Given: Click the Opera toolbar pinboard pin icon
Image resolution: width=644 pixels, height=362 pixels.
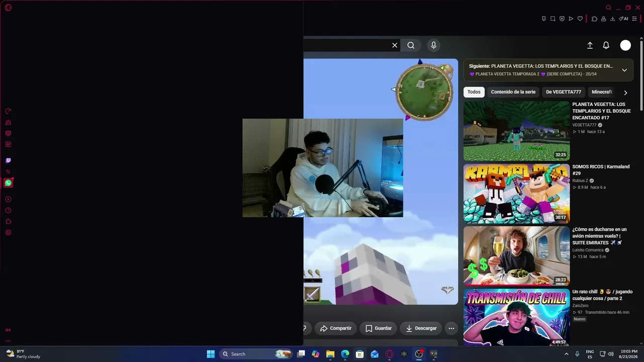Looking at the screenshot, I should (544, 19).
